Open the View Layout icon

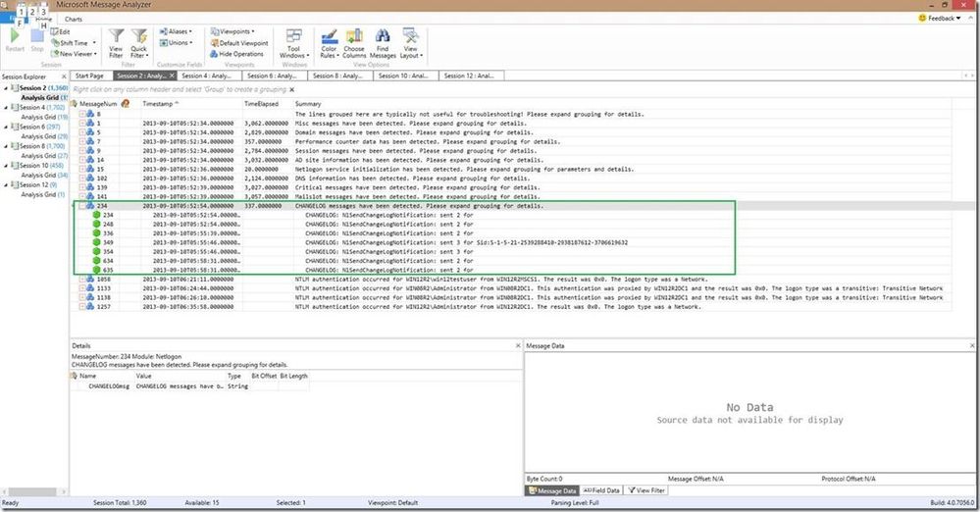[411, 35]
